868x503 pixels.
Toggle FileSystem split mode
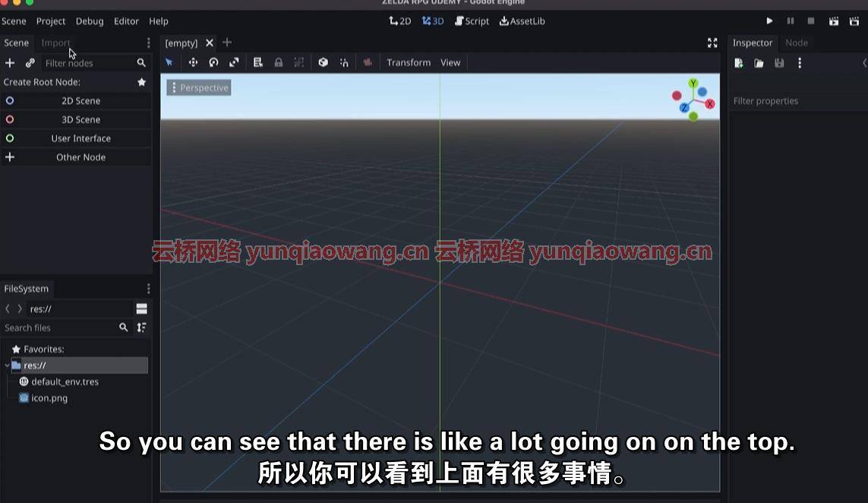(142, 308)
